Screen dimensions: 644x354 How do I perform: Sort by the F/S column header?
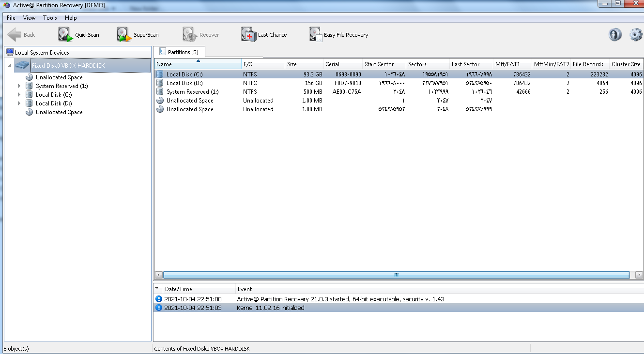tap(263, 64)
